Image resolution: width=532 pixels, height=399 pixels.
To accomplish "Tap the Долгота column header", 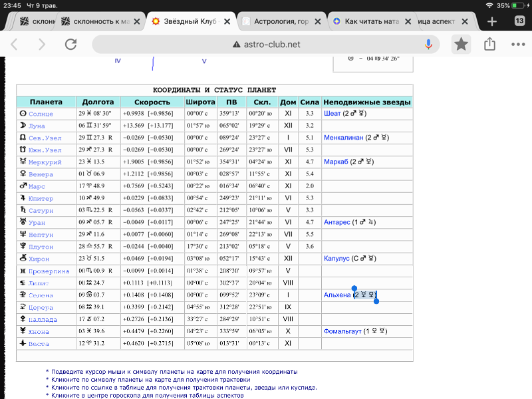I will [98, 102].
